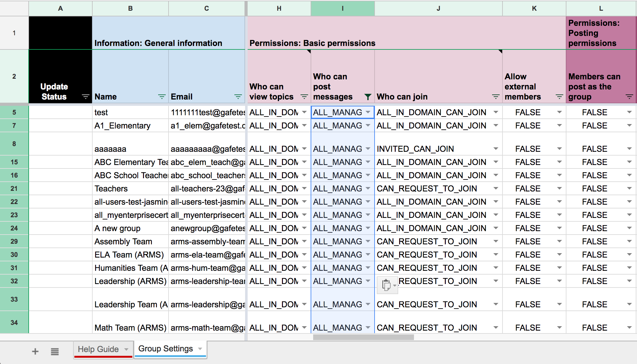The width and height of the screenshot is (637, 364).
Task: Open Members can post as group filter
Action: click(x=629, y=97)
